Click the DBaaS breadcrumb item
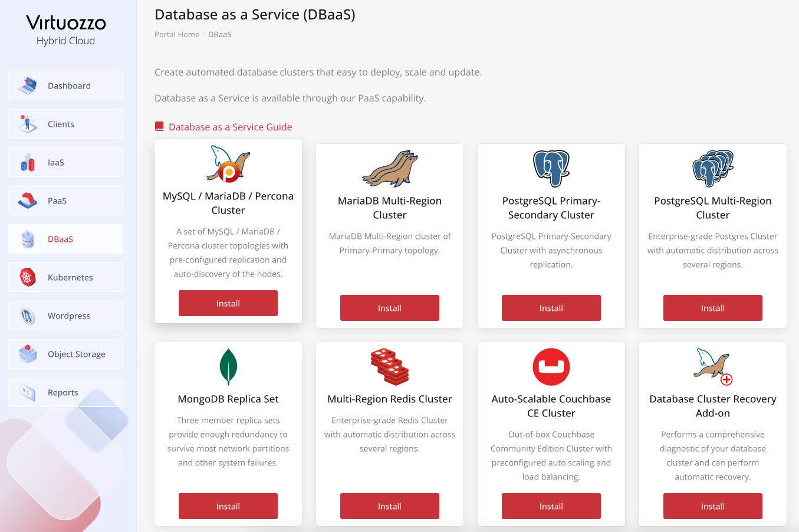The height and width of the screenshot is (532, 799). tap(220, 34)
